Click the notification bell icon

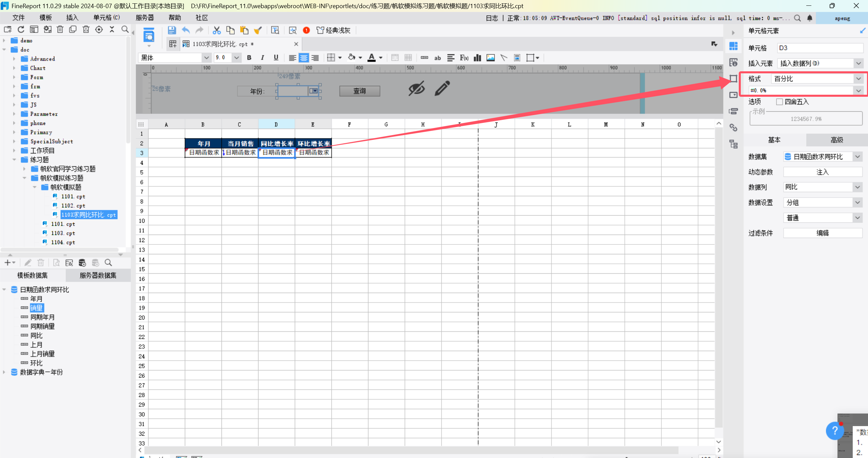click(810, 18)
